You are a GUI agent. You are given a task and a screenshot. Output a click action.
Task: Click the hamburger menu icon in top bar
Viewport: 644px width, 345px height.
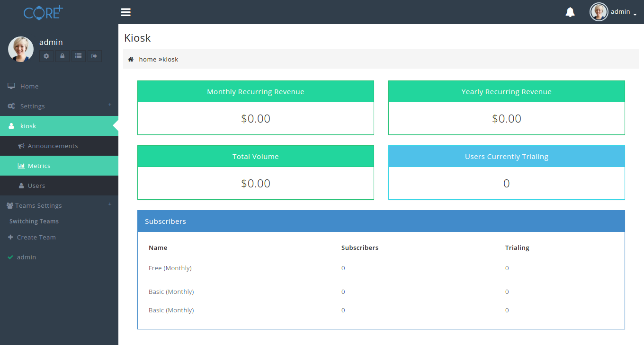125,12
